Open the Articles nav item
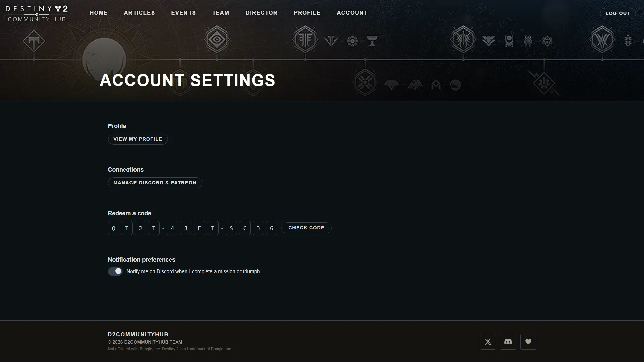The image size is (644, 362). [140, 13]
